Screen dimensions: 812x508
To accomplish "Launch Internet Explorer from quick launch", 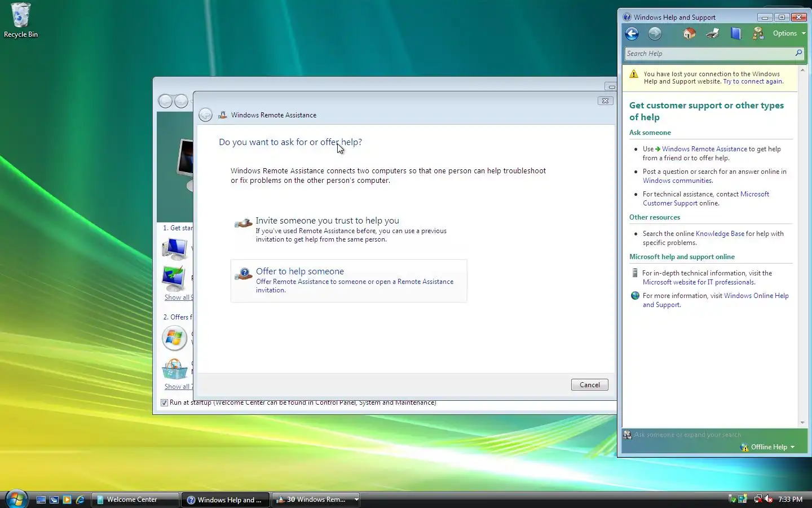I will pos(80,500).
